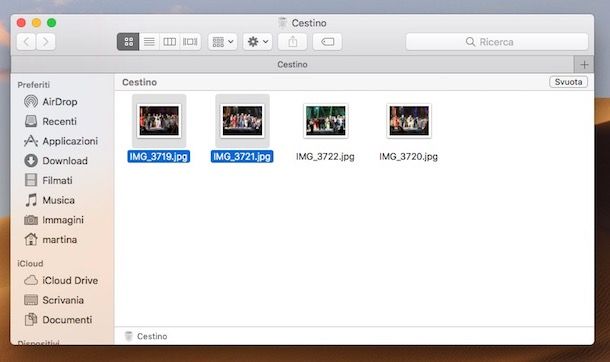Click Cestino in the bottom path bar
Viewport: 610px width, 362px height.
pos(146,336)
